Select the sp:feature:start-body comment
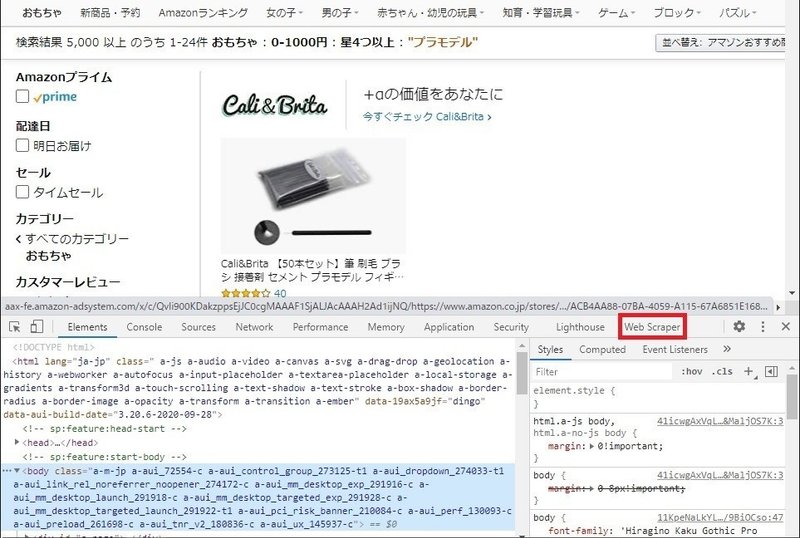Screen dimensions: 800x538 (105, 457)
